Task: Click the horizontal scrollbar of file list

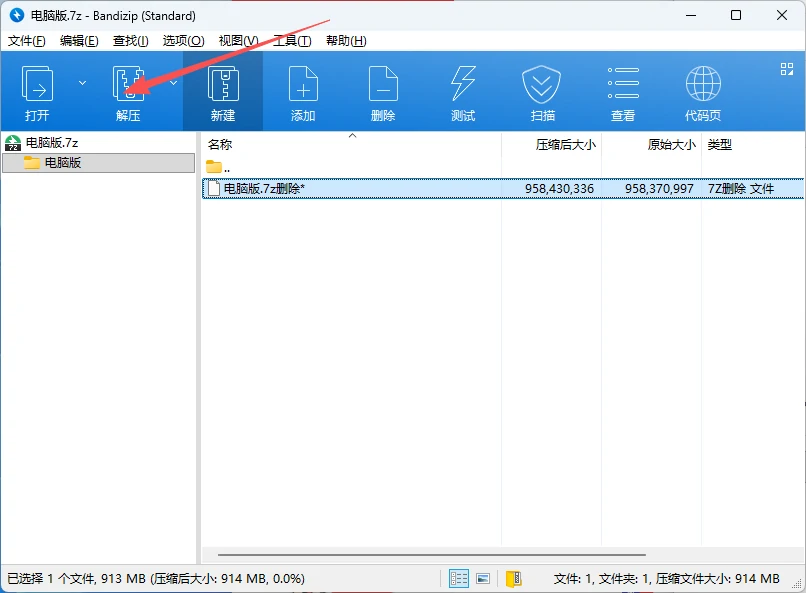Action: 432,555
